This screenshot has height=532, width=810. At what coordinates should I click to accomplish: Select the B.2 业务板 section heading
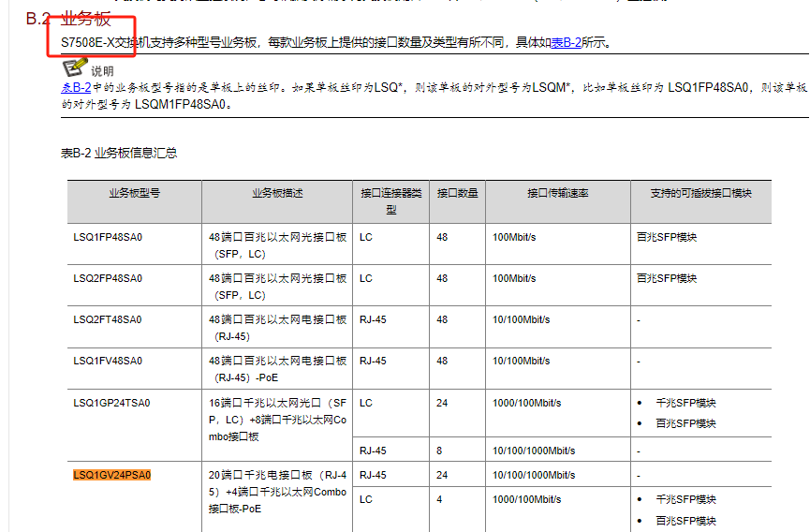(68, 19)
